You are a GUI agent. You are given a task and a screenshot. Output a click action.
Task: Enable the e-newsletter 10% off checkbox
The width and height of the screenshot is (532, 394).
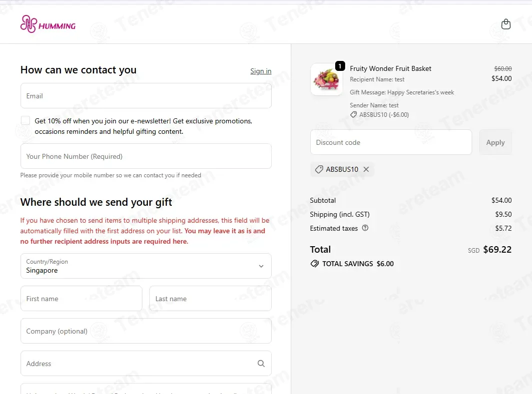[25, 121]
